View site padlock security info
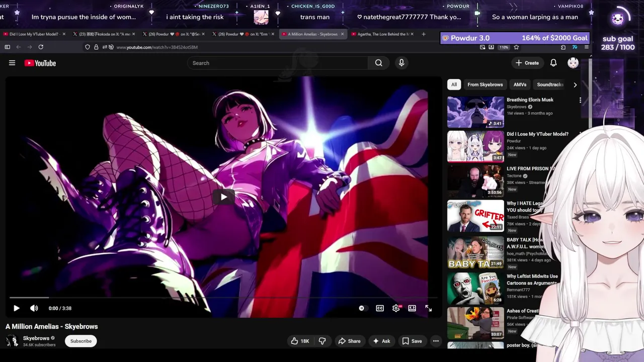Viewport: 644px width, 362px height. [96, 47]
